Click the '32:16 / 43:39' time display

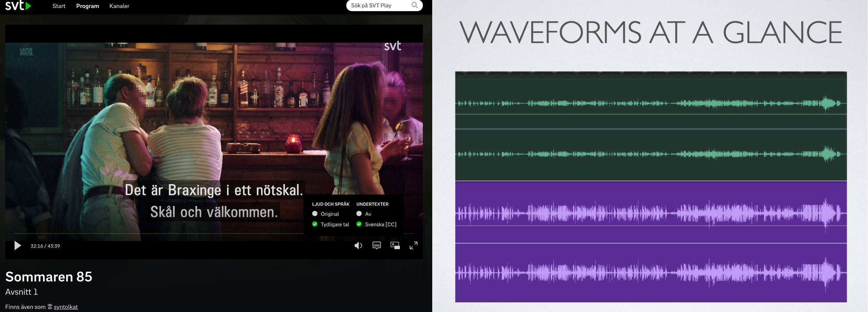pyautogui.click(x=45, y=246)
